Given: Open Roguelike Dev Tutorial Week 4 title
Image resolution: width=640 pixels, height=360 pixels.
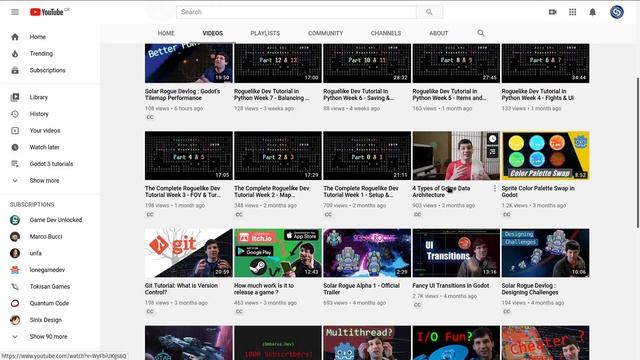Looking at the screenshot, I should (538, 95).
